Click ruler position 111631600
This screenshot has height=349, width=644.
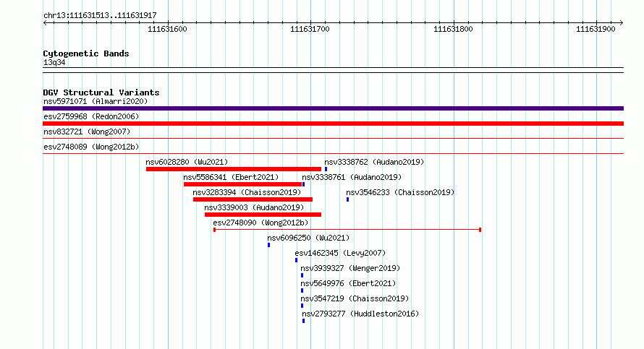click(167, 29)
